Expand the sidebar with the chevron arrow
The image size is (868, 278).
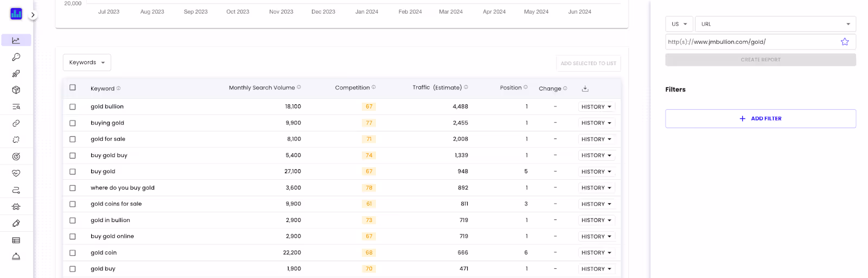(x=33, y=15)
